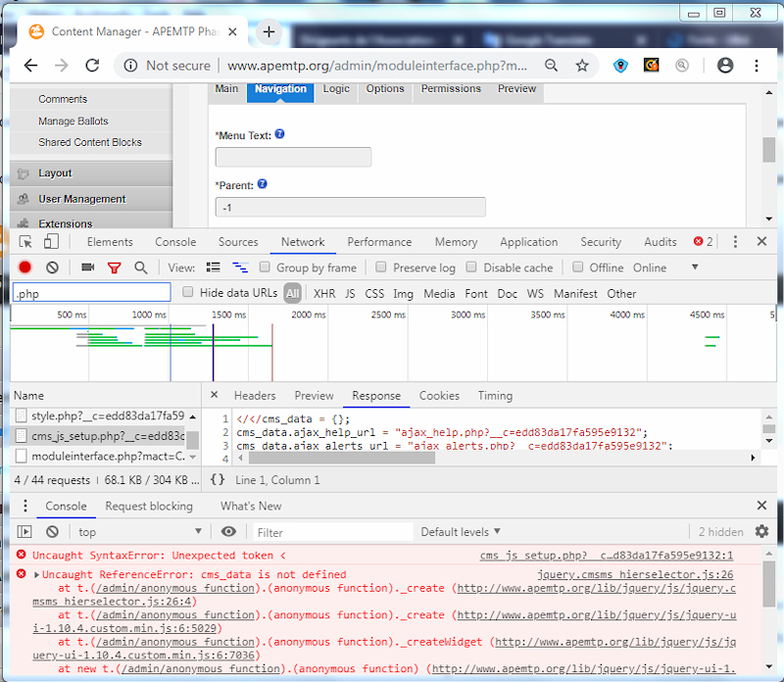Open search in Network panel
Screen dimensions: 784x682
pos(141,268)
